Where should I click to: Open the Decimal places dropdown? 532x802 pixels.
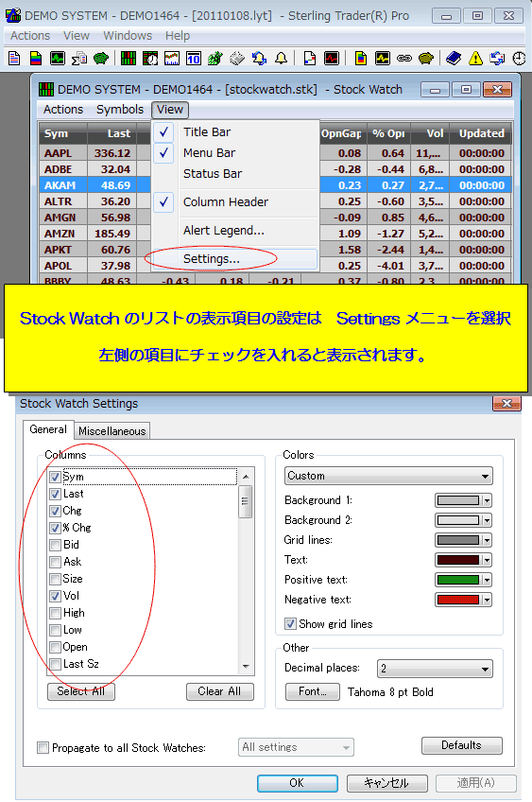pyautogui.click(x=435, y=669)
